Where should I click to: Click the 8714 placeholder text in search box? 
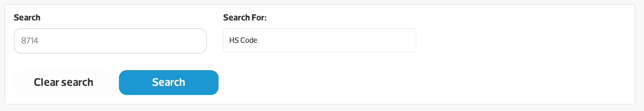click(30, 41)
